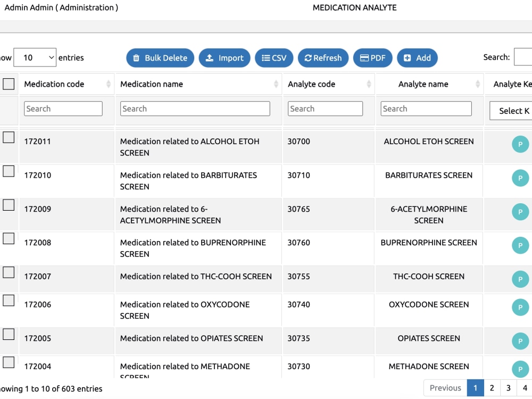Click the P badge for THC-COOH SCREEN
532x399 pixels.
click(x=520, y=279)
